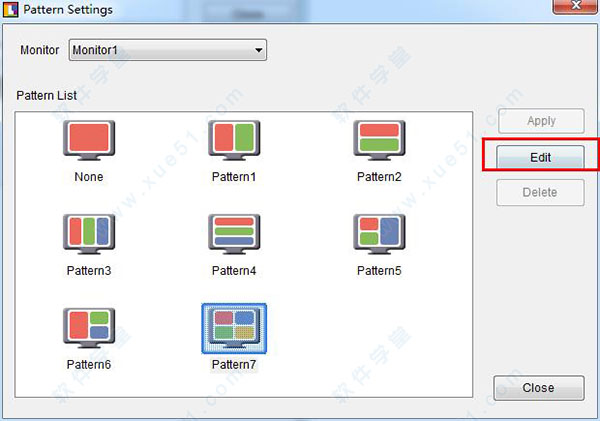Pick the Pattern2 two-row layout icon
This screenshot has width=600, height=421.
[x=379, y=140]
